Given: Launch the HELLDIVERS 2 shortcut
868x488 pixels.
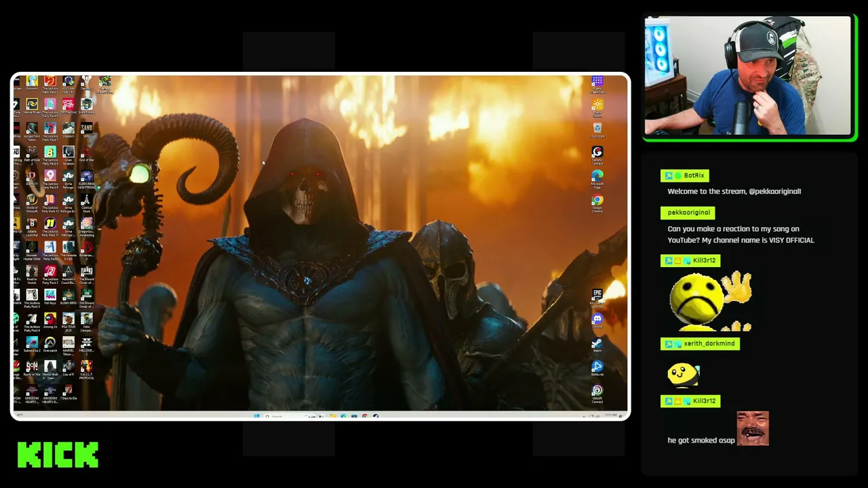Looking at the screenshot, I should pos(87,345).
